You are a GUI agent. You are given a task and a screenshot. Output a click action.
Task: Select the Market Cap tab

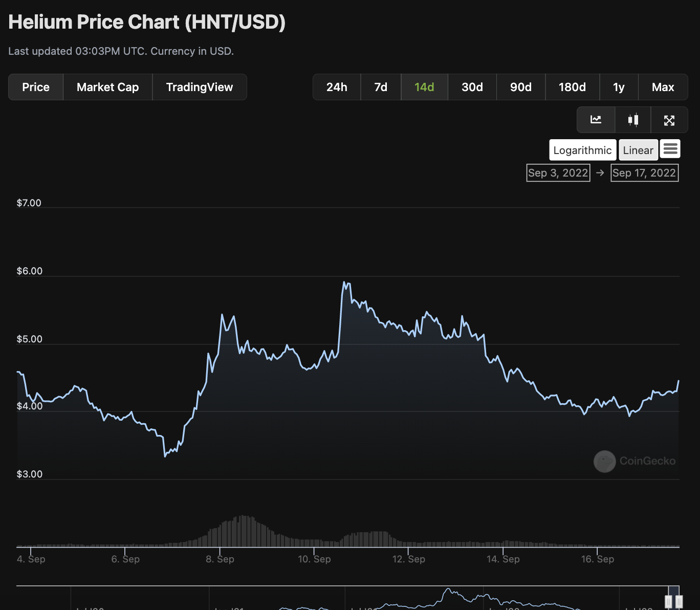(x=108, y=87)
